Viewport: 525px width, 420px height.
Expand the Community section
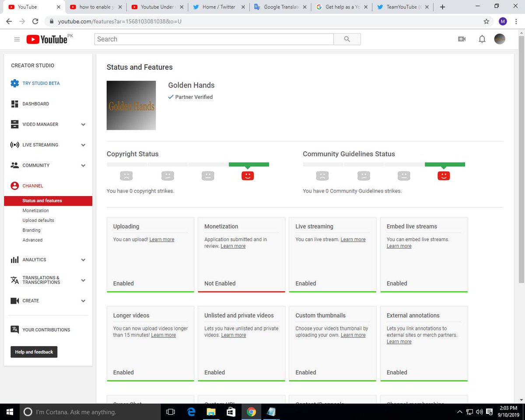coord(83,166)
